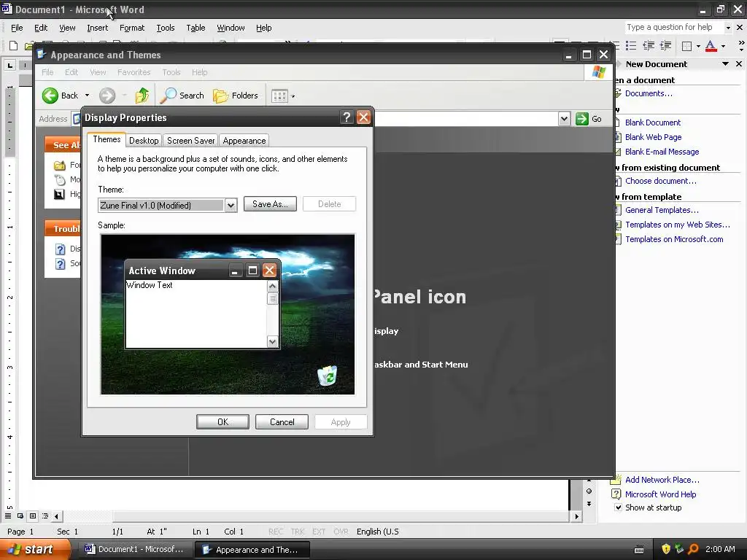The image size is (747, 560).
Task: Toggle TRK track changes in status bar
Action: 298,532
